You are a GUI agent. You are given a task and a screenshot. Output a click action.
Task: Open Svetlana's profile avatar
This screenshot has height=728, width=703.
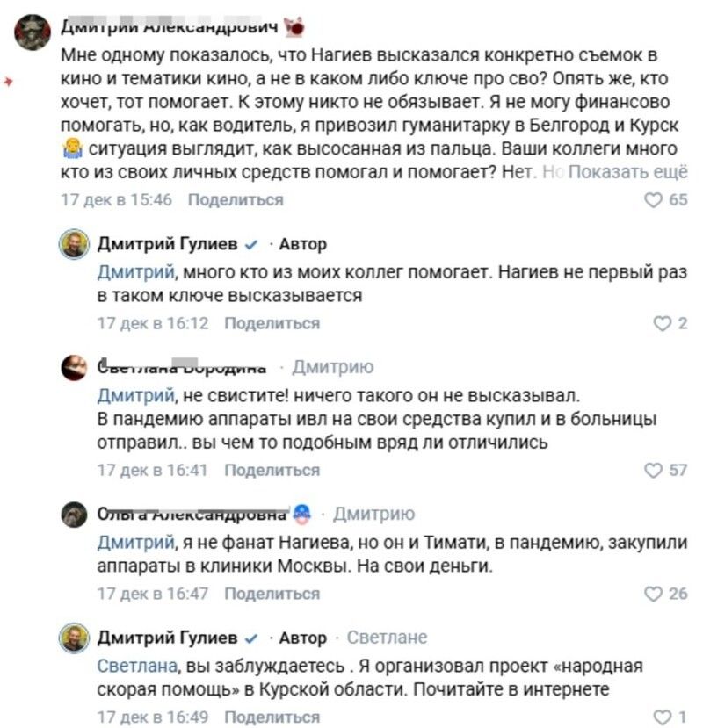click(x=74, y=367)
